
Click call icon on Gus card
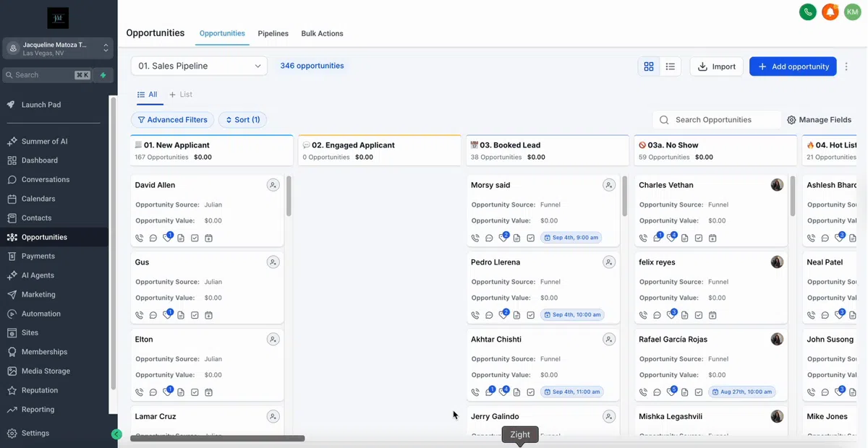[x=140, y=315]
